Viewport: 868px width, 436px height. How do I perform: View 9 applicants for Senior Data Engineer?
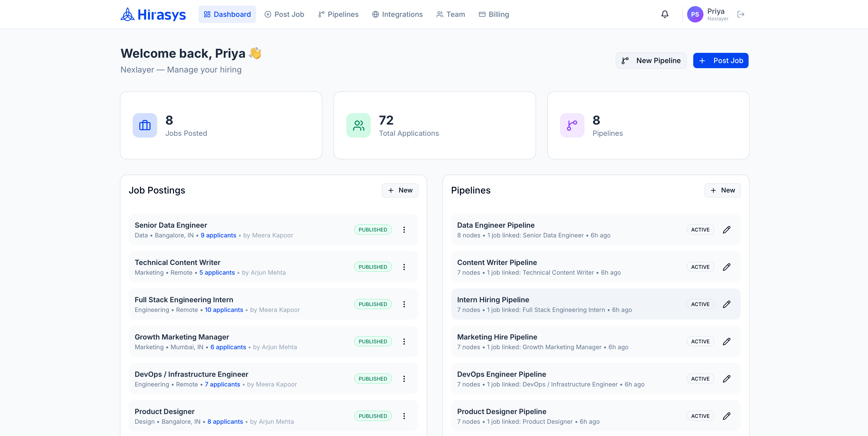218,235
